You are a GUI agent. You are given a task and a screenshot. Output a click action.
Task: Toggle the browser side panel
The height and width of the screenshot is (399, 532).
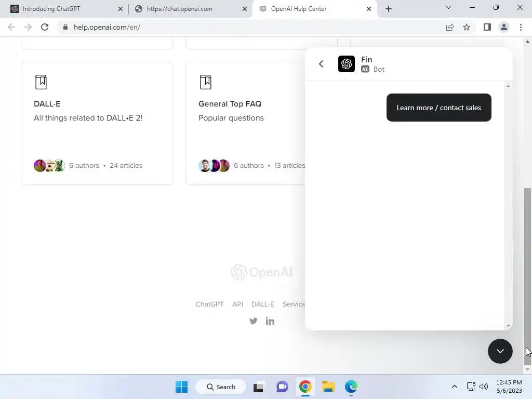point(487,27)
